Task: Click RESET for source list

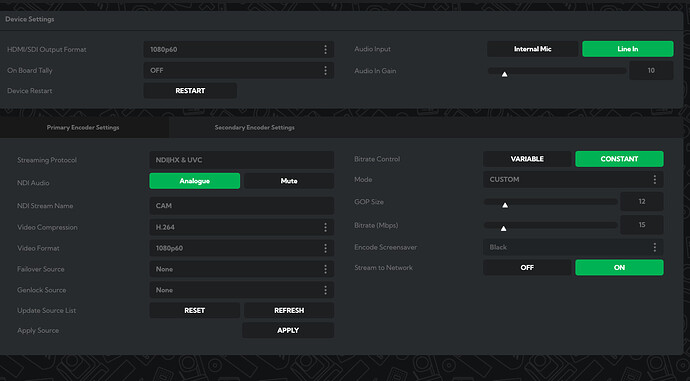Action: (195, 310)
